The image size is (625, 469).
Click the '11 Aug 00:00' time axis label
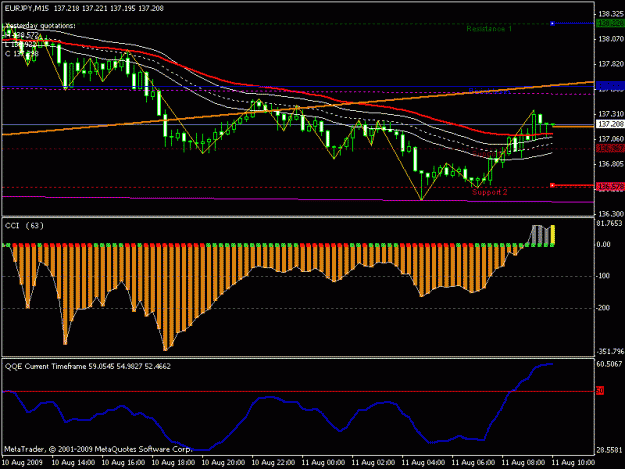[323, 463]
